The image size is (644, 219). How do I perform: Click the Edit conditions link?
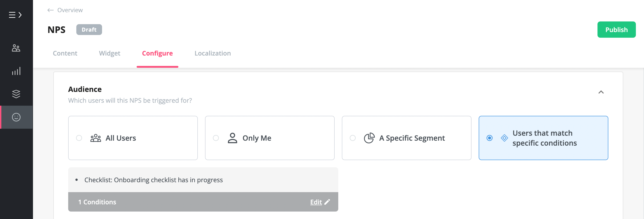316,202
